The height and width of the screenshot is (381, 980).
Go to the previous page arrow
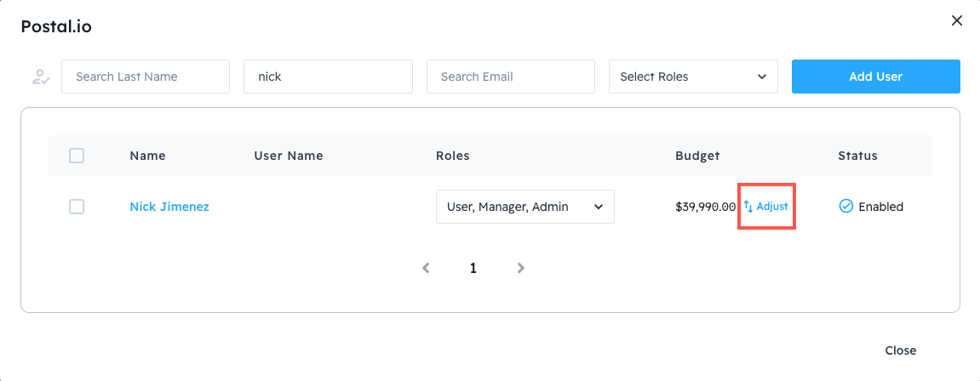coord(426,268)
